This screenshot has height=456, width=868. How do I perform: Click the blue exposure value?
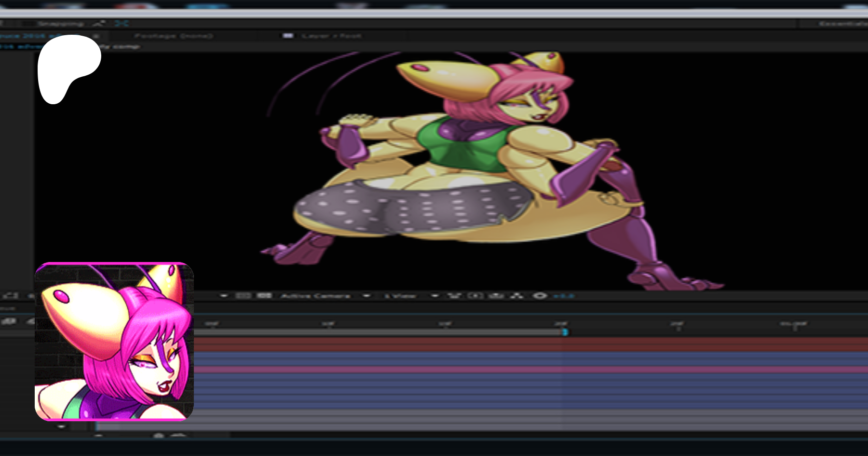click(x=563, y=295)
